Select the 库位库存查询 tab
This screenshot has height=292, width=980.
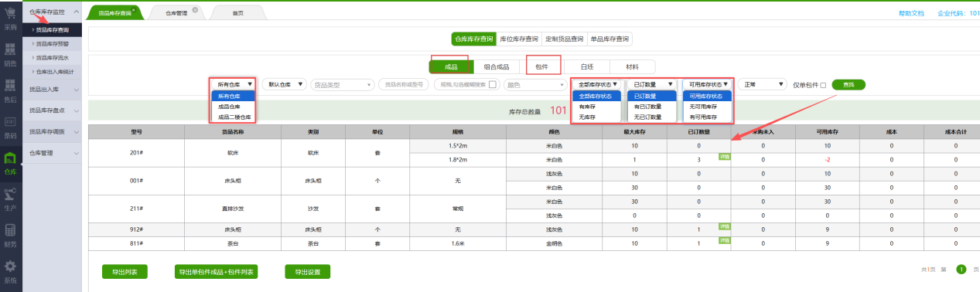[519, 39]
